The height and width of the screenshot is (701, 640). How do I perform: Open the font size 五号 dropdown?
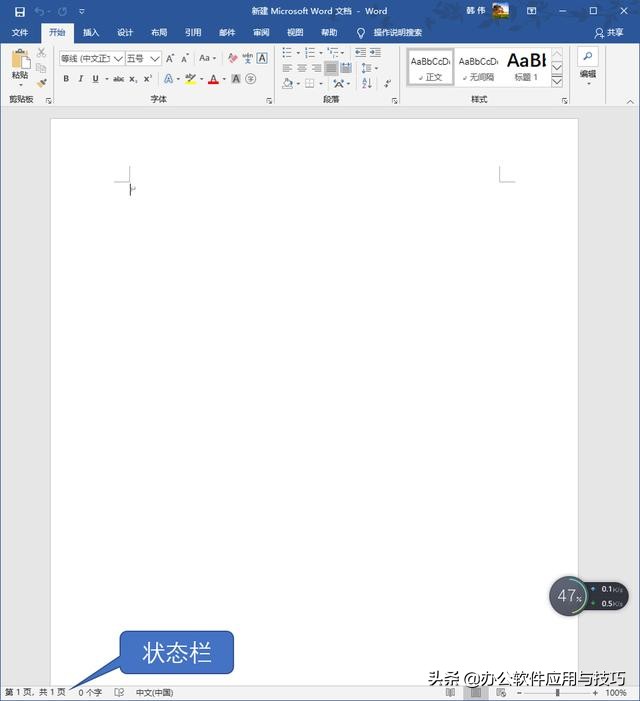pos(155,59)
